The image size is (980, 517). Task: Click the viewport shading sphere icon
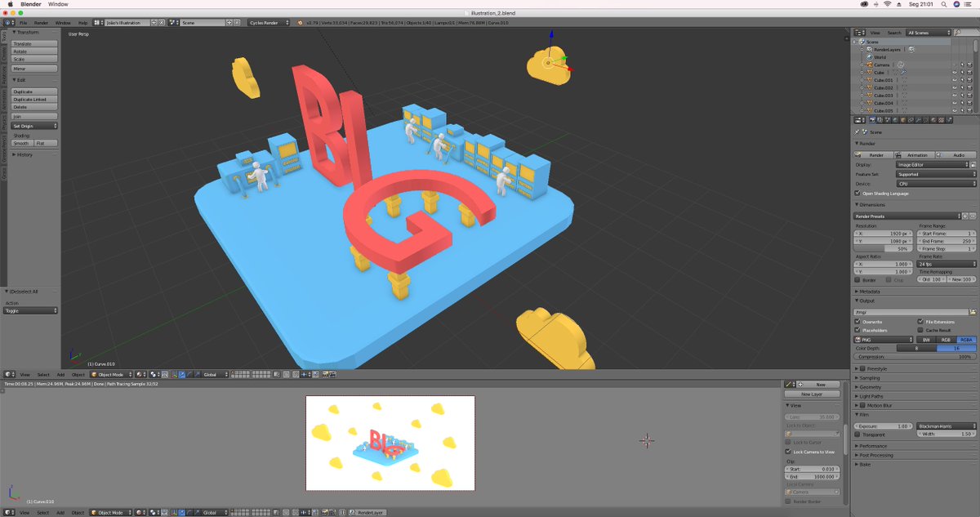(141, 374)
